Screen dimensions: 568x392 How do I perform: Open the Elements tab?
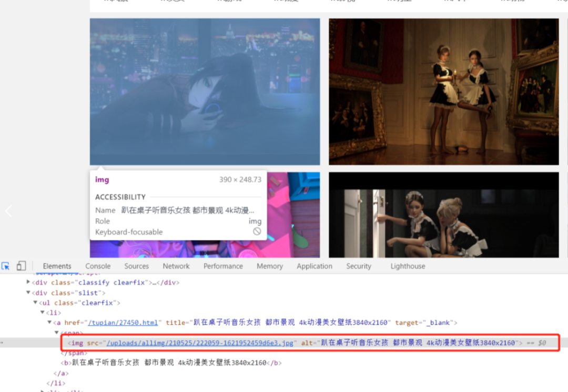point(57,266)
